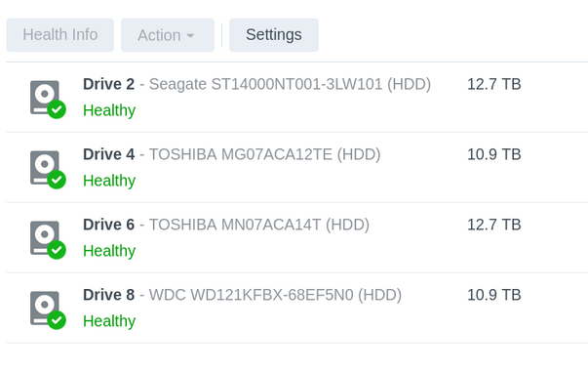Click the Healthy status of Drive 6
The image size is (588, 372).
(x=109, y=251)
